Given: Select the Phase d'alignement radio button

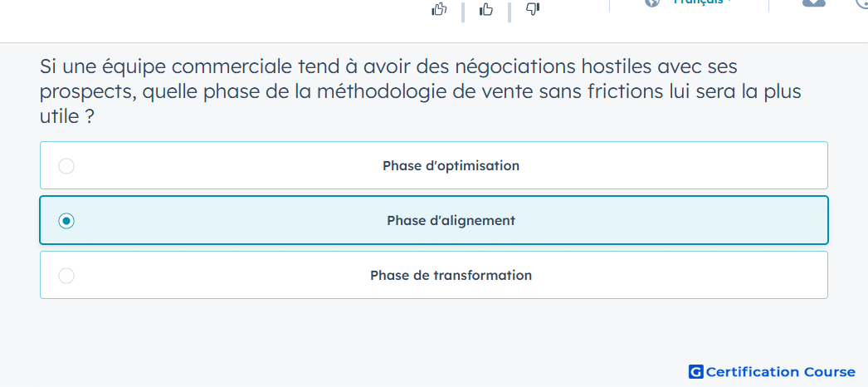Looking at the screenshot, I should (x=66, y=221).
